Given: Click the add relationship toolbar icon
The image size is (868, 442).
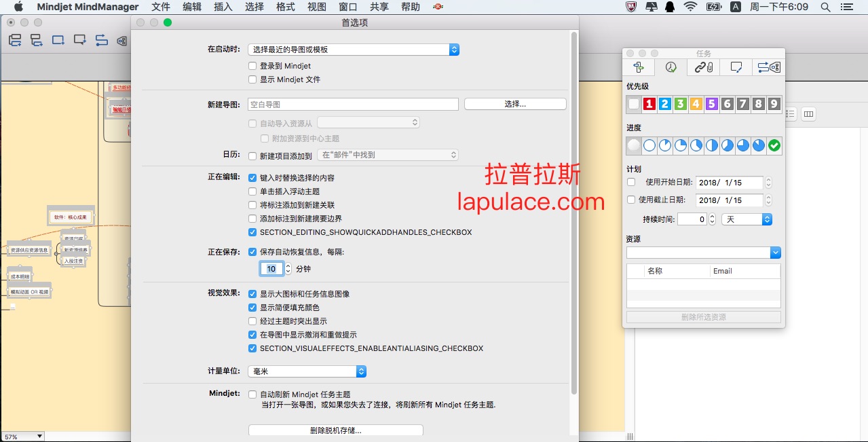Looking at the screenshot, I should click(x=102, y=40).
